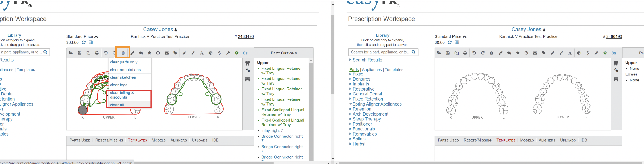Screen dimensions: 644x164
Task: Click the open folder icon in right window
Action: (439, 53)
